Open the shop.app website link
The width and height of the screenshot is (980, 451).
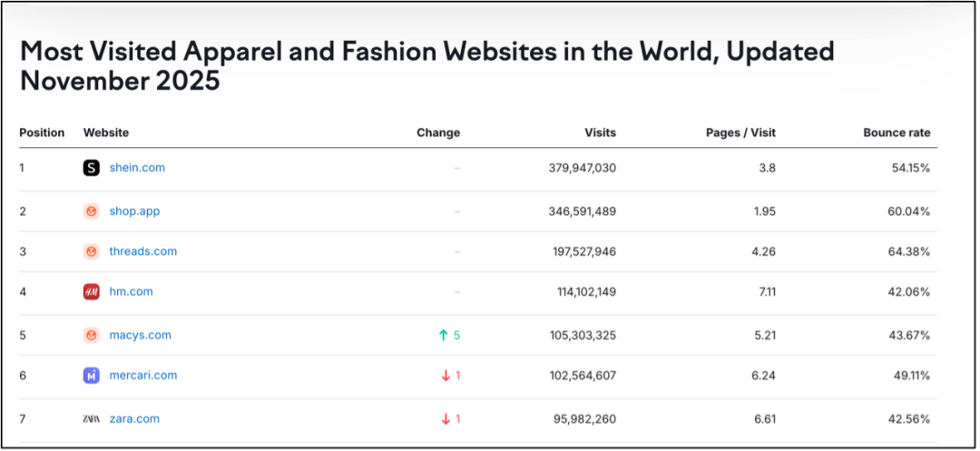coord(134,211)
